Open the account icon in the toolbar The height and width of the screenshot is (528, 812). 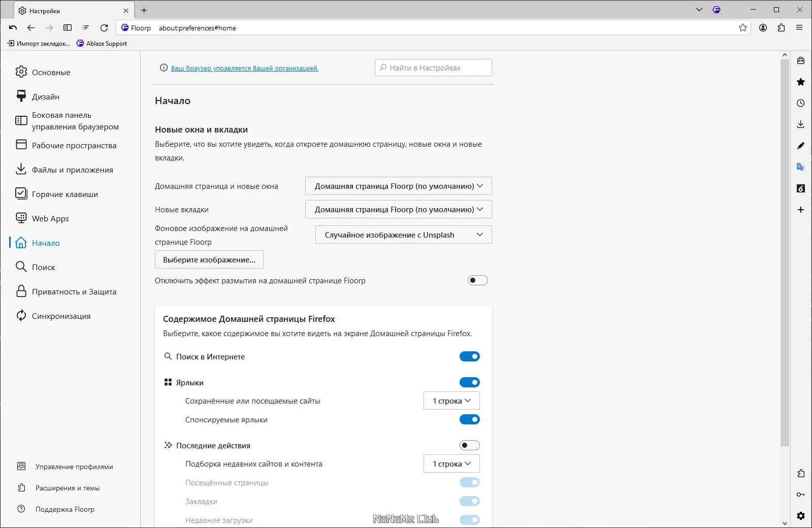763,28
